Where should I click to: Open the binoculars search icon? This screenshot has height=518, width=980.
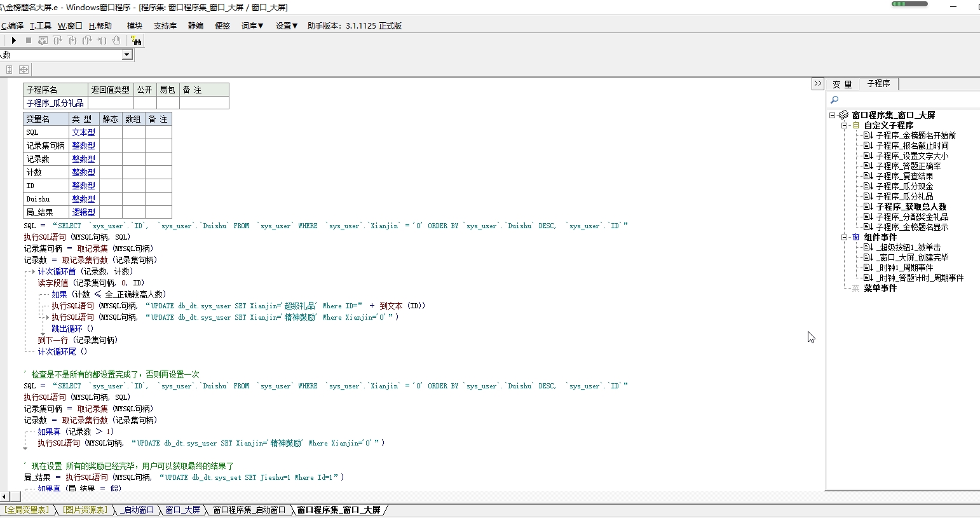coord(137,41)
